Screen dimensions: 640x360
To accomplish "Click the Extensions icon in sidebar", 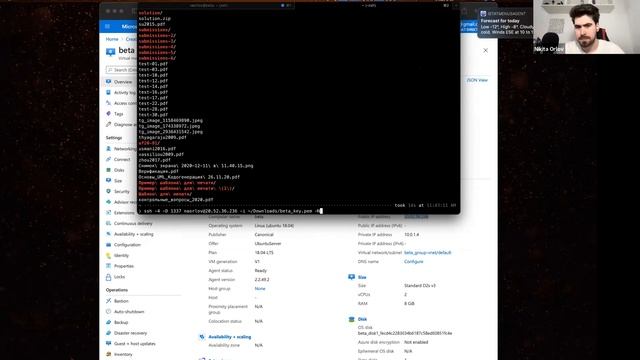I will 109,212.
